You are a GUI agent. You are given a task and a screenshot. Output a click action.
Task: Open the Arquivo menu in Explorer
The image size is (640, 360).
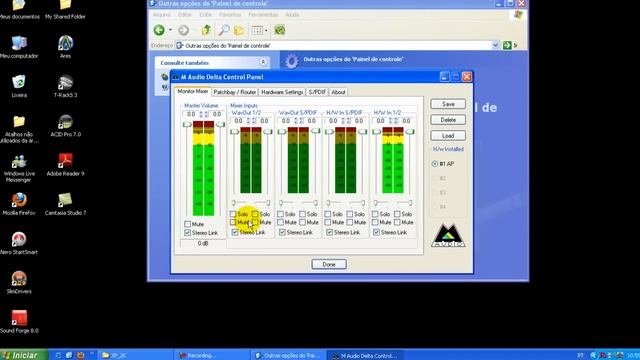[162, 15]
